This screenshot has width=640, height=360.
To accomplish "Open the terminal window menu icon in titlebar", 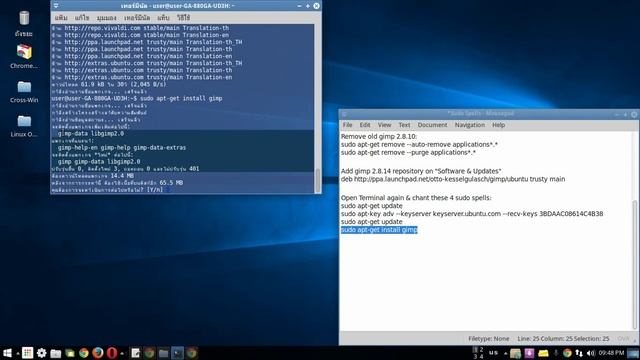I will pyautogui.click(x=56, y=6).
